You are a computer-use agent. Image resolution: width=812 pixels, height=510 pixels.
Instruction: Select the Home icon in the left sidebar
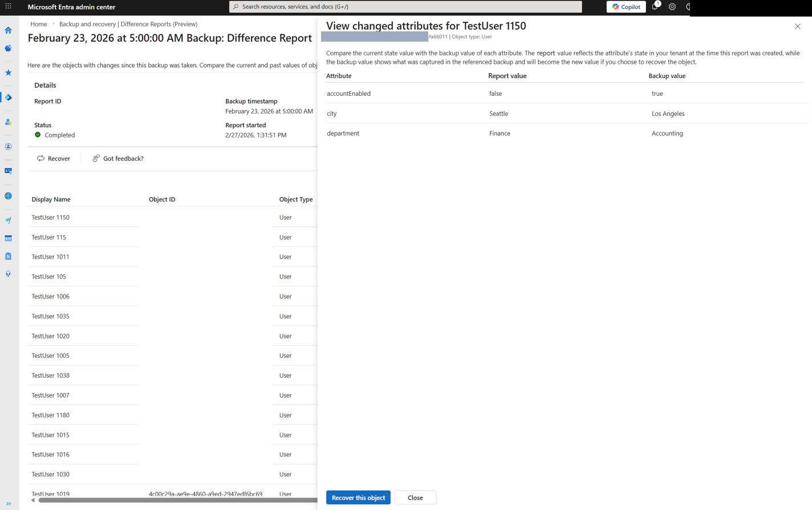8,30
